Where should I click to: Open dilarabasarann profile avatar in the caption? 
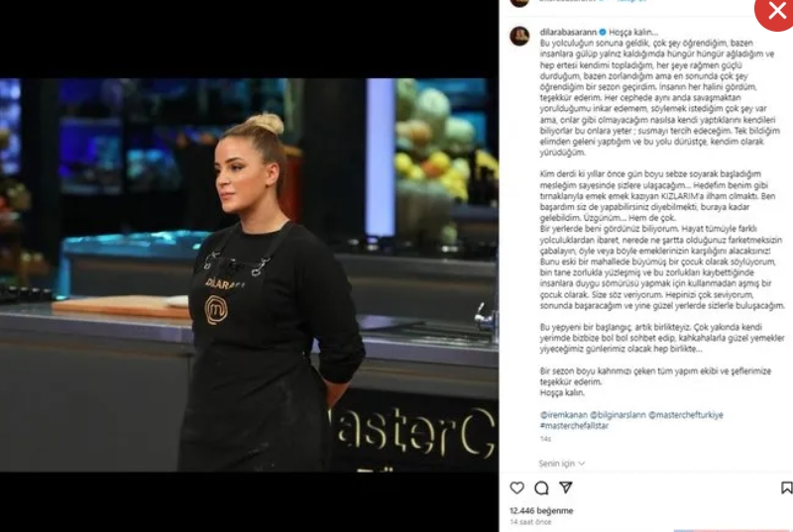[x=519, y=36]
